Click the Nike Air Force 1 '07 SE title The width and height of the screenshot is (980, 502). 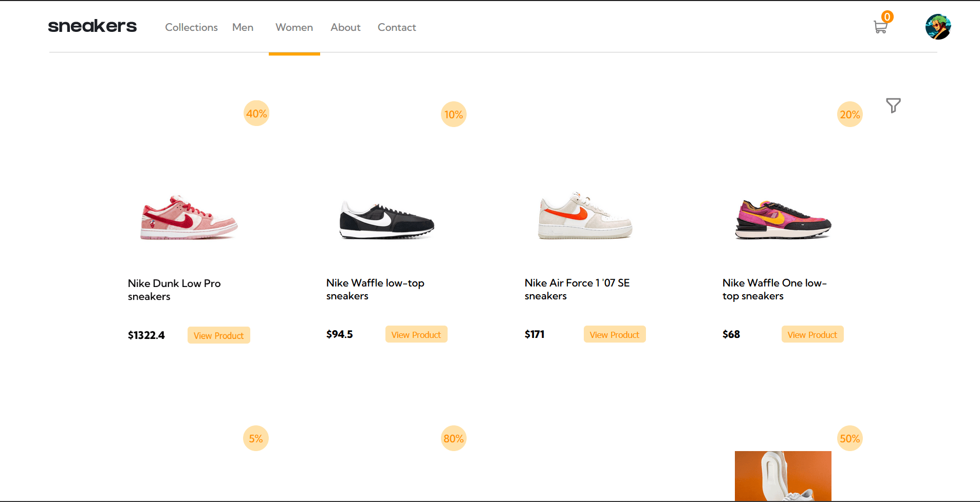coord(577,290)
